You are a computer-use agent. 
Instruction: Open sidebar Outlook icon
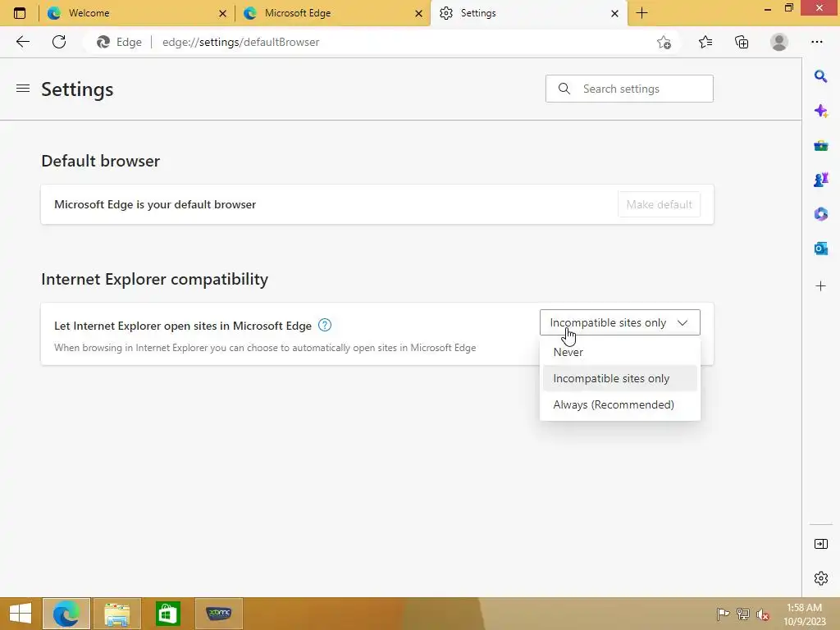click(820, 249)
